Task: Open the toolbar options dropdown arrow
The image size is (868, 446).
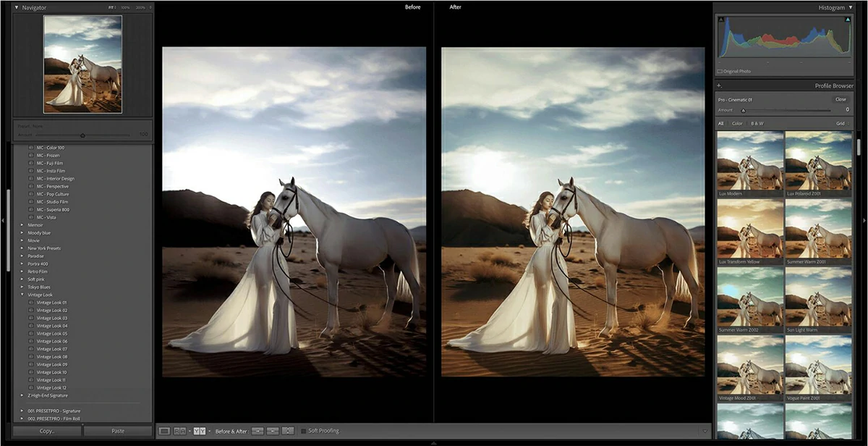Action: pos(705,431)
